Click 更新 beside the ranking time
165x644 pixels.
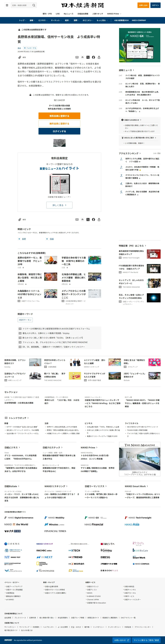(159, 153)
